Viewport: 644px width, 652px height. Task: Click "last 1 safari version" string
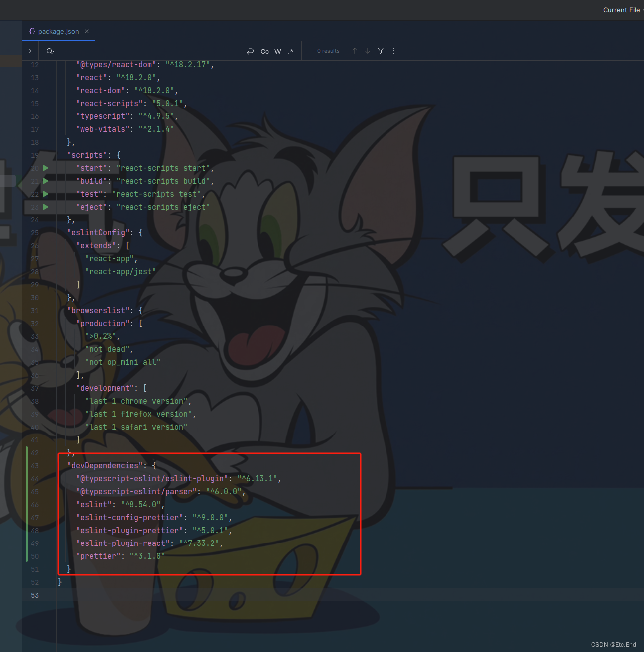[136, 427]
